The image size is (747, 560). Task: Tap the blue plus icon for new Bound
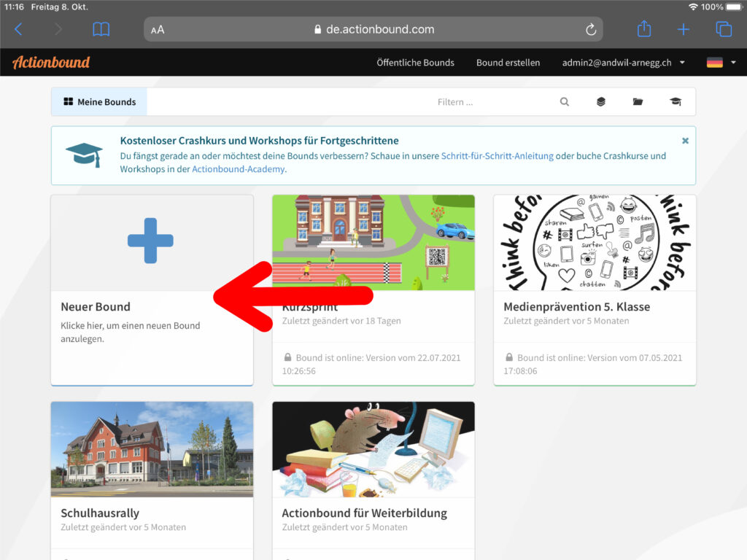150,240
